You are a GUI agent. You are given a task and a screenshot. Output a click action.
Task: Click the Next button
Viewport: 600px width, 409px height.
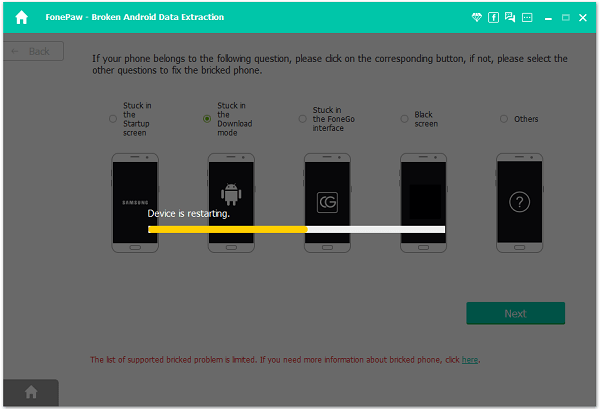515,313
